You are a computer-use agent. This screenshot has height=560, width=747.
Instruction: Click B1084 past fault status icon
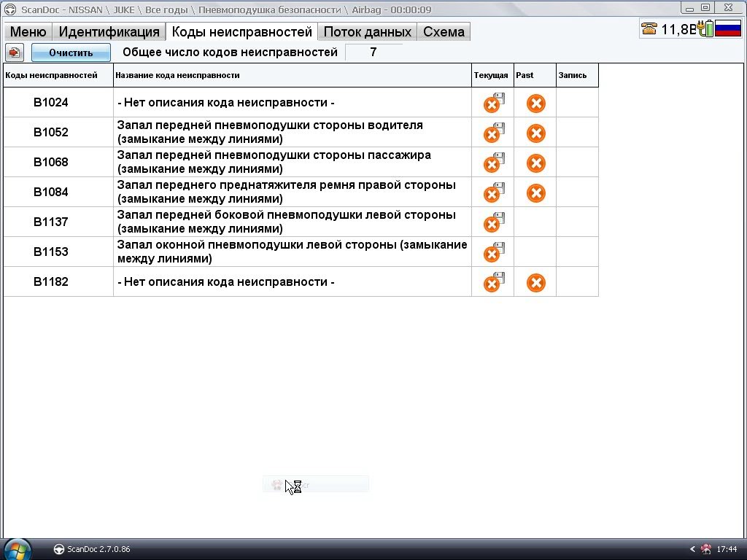pos(536,193)
